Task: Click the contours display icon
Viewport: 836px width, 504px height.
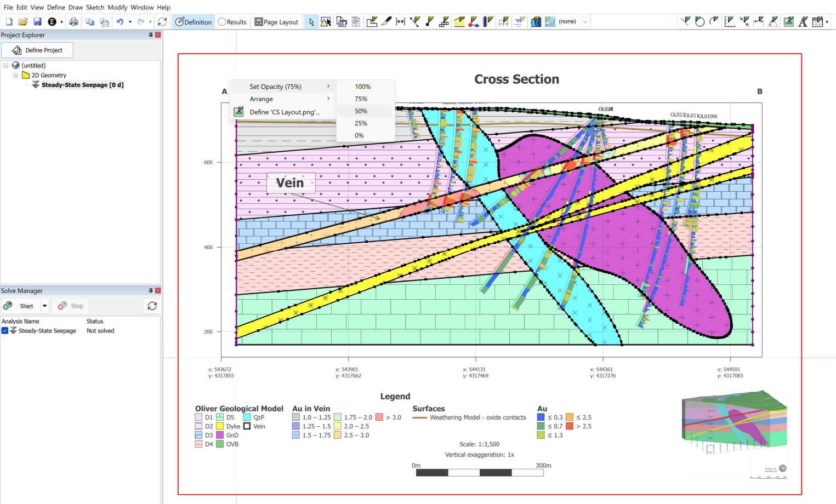Action: [536, 22]
